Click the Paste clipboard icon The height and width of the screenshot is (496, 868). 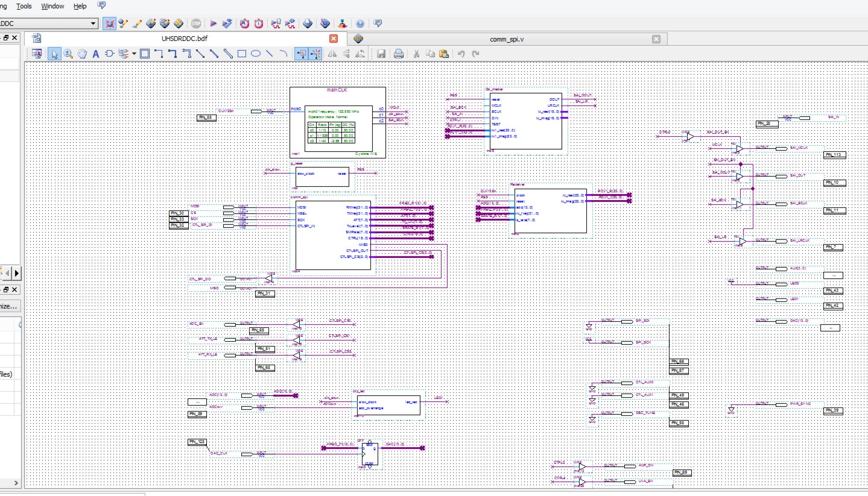pyautogui.click(x=444, y=54)
